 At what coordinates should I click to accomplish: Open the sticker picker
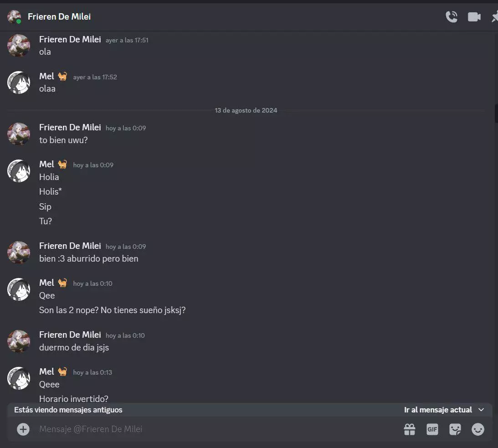pos(455,429)
